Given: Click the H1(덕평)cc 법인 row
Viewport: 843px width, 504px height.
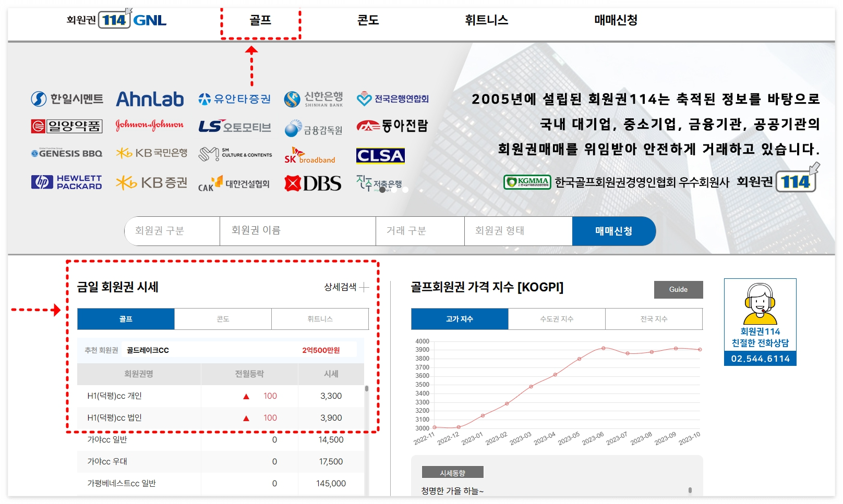Looking at the screenshot, I should pyautogui.click(x=221, y=418).
